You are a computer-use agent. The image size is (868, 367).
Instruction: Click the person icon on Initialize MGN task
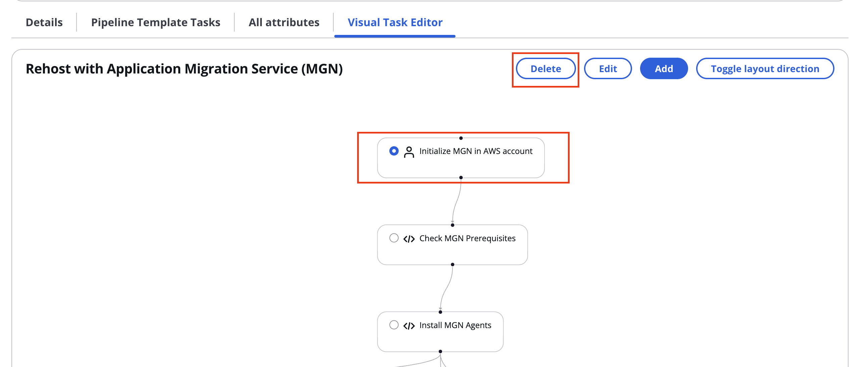point(409,152)
